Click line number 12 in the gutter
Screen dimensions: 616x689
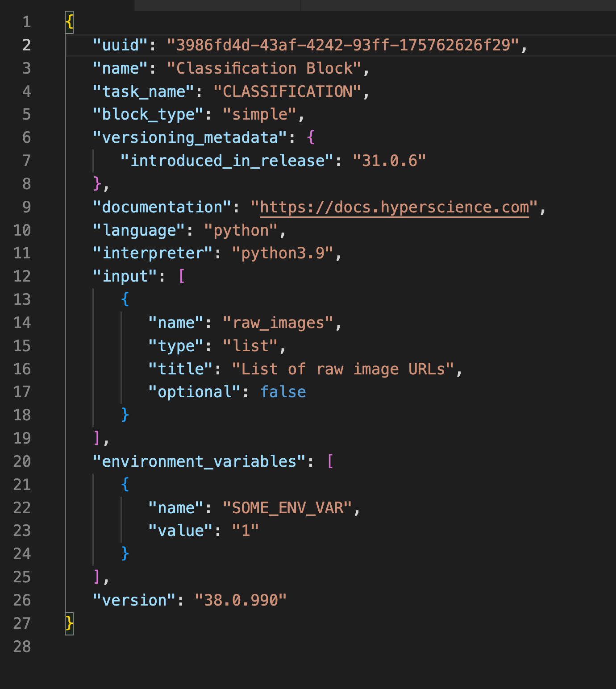pos(22,276)
